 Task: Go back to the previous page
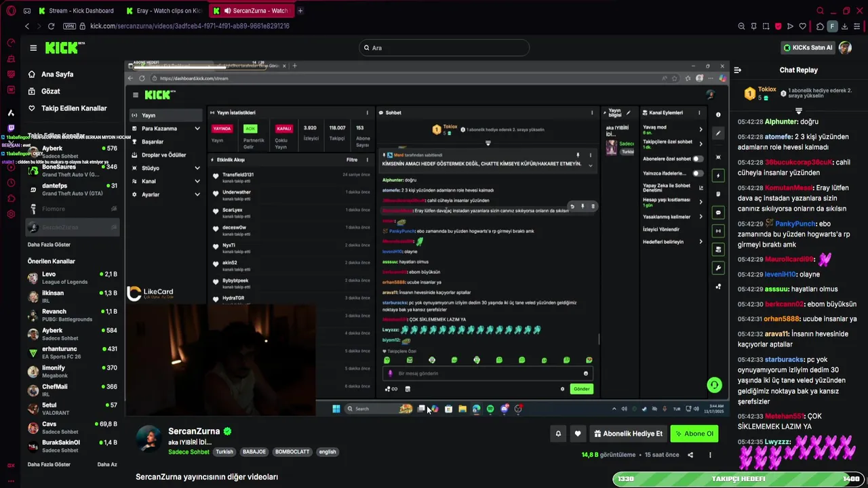tap(27, 26)
